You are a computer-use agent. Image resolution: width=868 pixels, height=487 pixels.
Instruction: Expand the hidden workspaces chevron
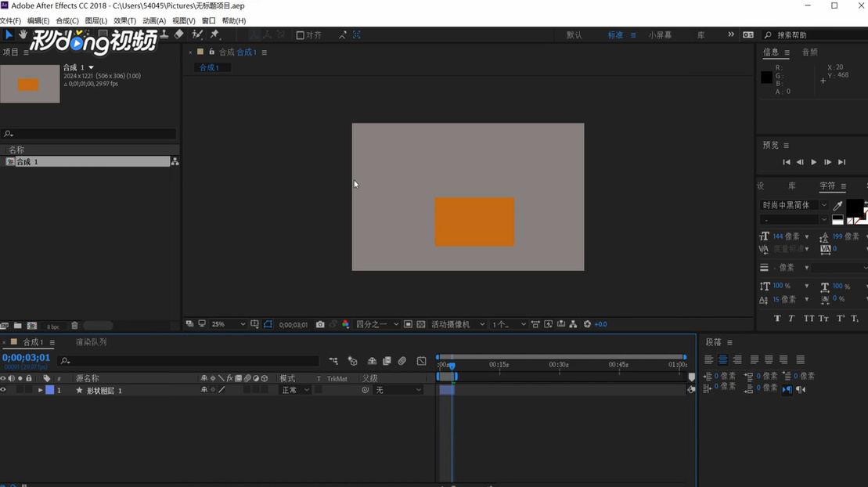click(731, 34)
